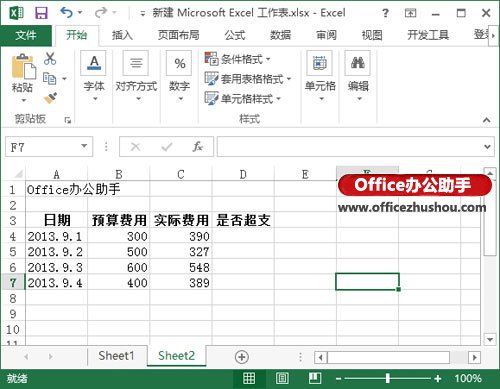
Task: Open the Paste options dropdown arrow
Action: [x=23, y=100]
